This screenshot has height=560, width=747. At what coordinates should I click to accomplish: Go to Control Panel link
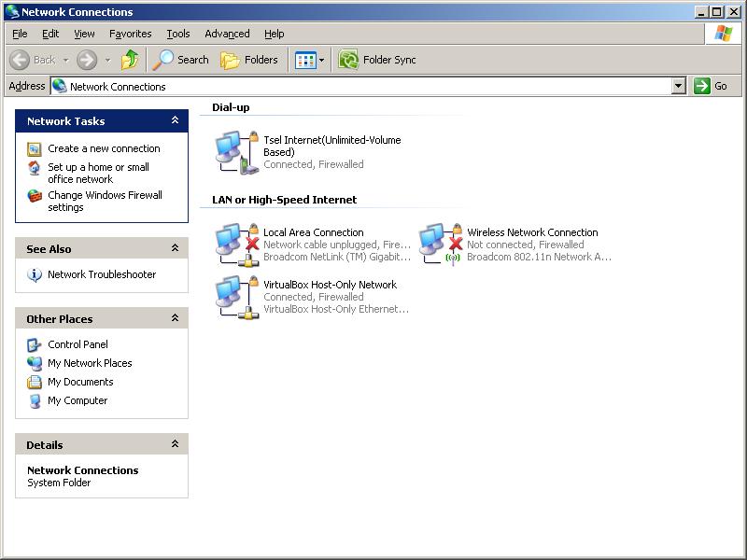[78, 344]
